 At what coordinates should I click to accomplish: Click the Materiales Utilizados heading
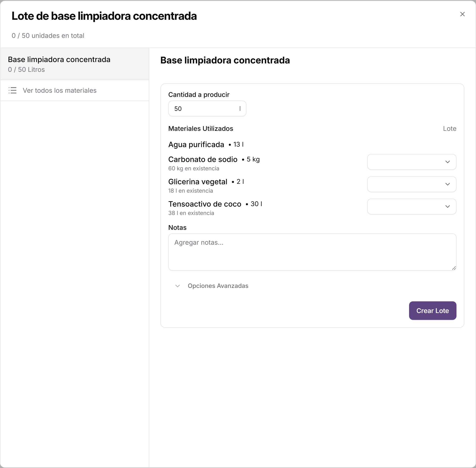(201, 129)
